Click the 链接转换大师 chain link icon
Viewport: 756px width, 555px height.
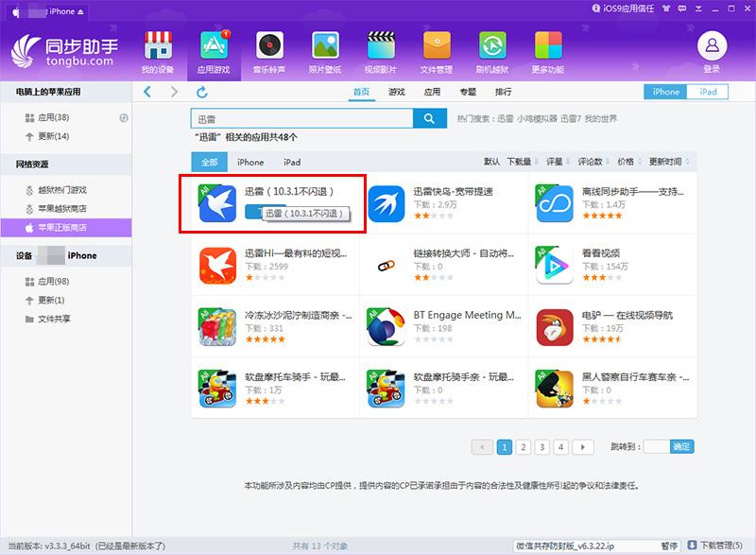[x=386, y=266]
